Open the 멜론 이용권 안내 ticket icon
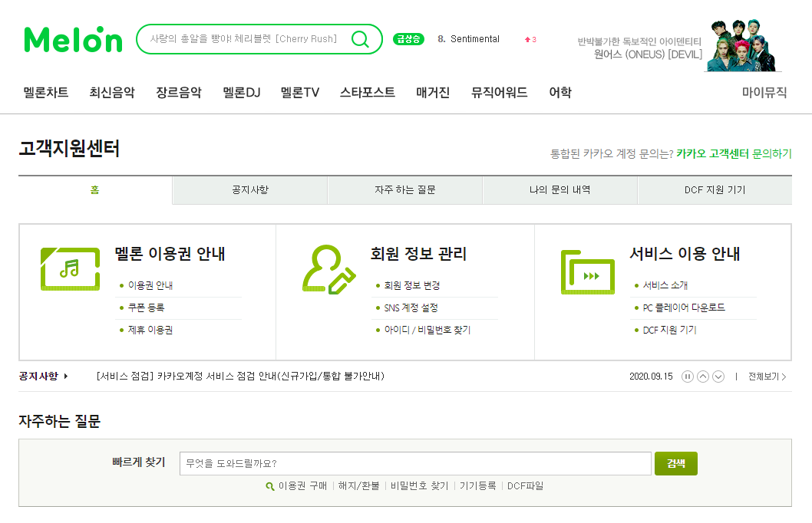 point(71,269)
